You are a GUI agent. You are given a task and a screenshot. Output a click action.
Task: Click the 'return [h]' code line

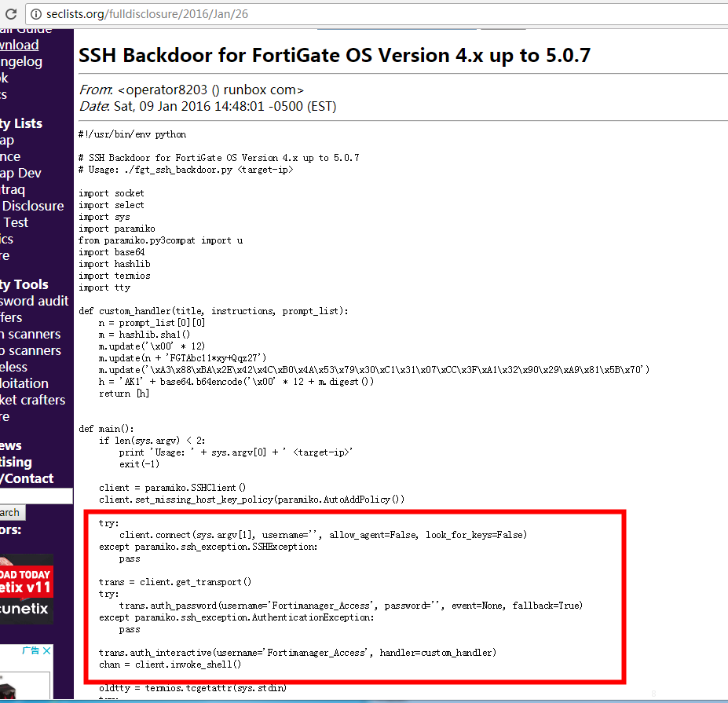pyautogui.click(x=124, y=394)
